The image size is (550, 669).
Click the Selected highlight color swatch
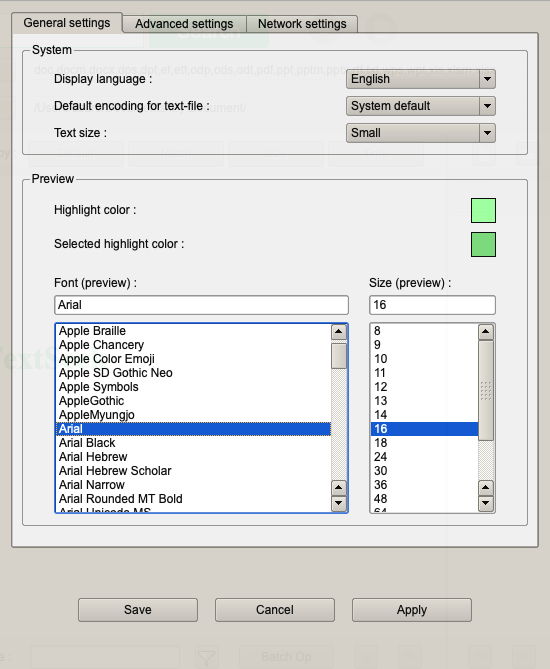pyautogui.click(x=483, y=244)
